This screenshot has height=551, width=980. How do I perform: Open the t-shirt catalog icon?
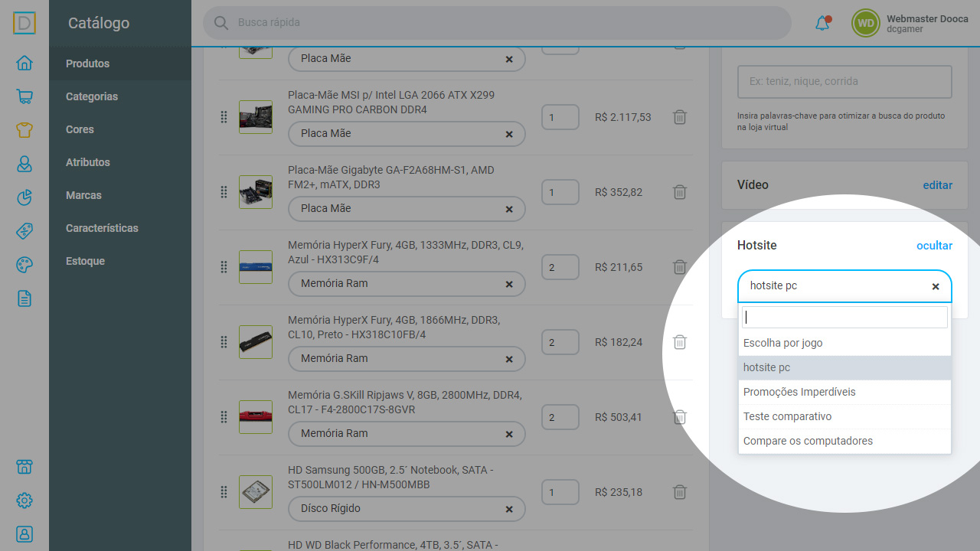click(x=24, y=129)
